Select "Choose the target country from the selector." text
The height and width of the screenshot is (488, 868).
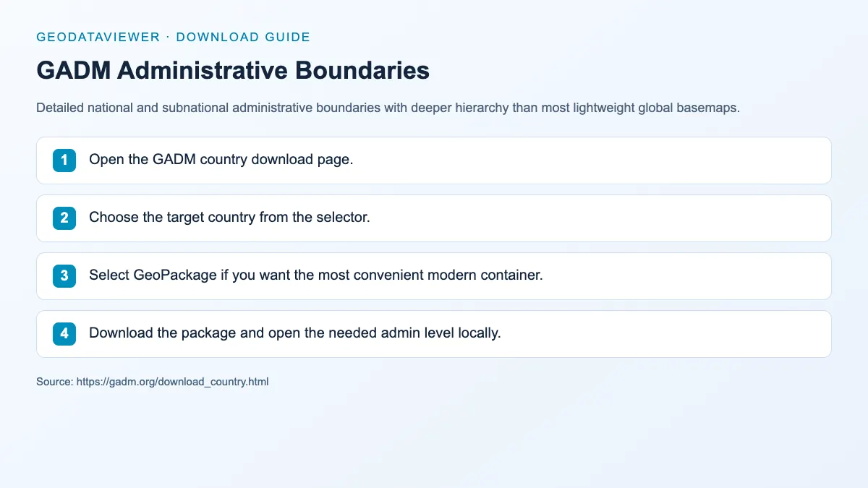(229, 218)
